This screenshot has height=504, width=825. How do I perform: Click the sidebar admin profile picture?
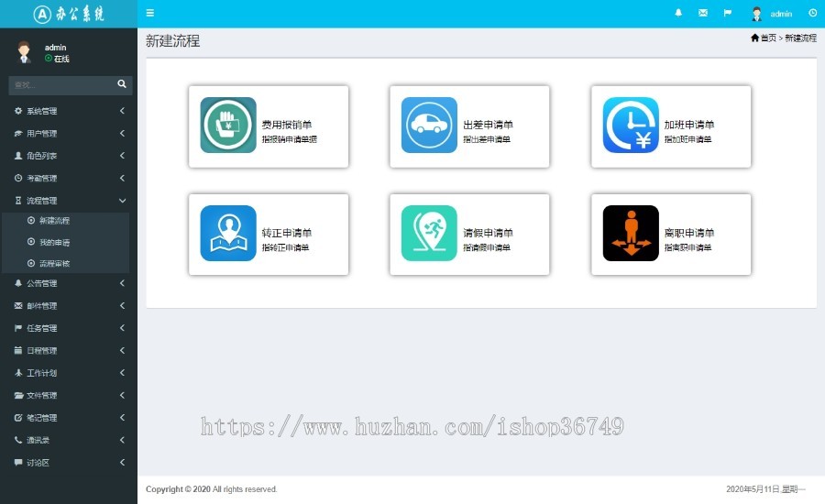tap(24, 52)
